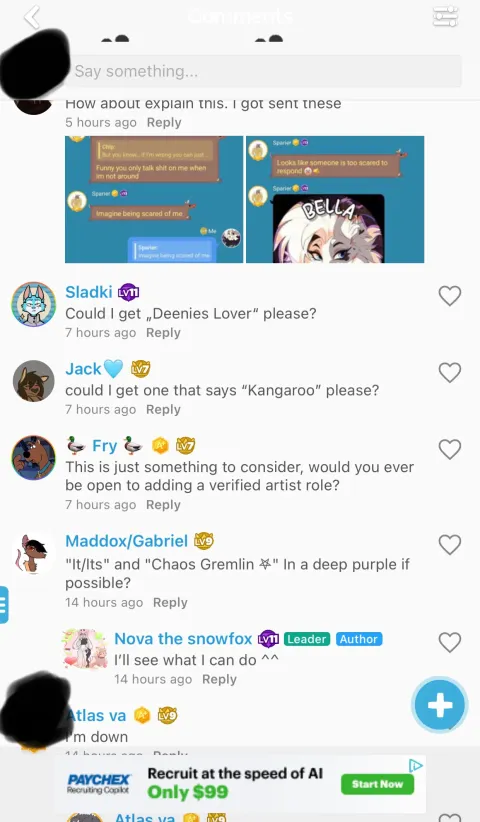
Task: Like Sladki's comment with the heart
Action: coord(450,296)
